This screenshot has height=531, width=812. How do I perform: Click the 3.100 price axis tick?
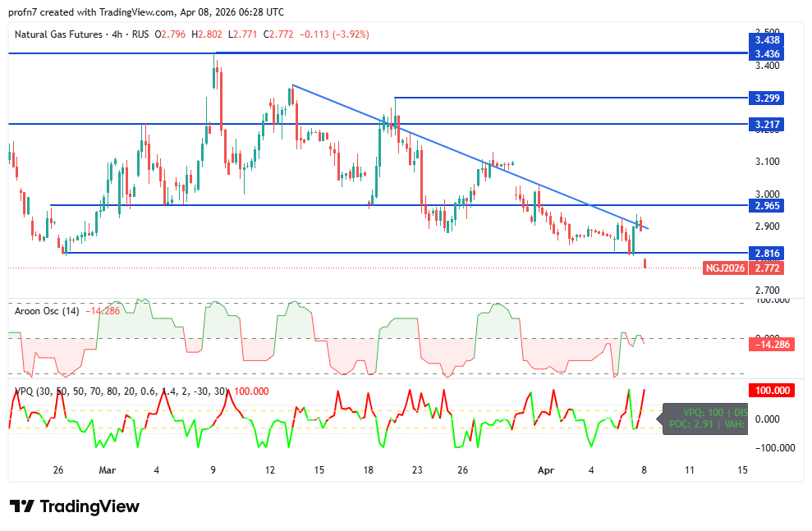tap(767, 162)
